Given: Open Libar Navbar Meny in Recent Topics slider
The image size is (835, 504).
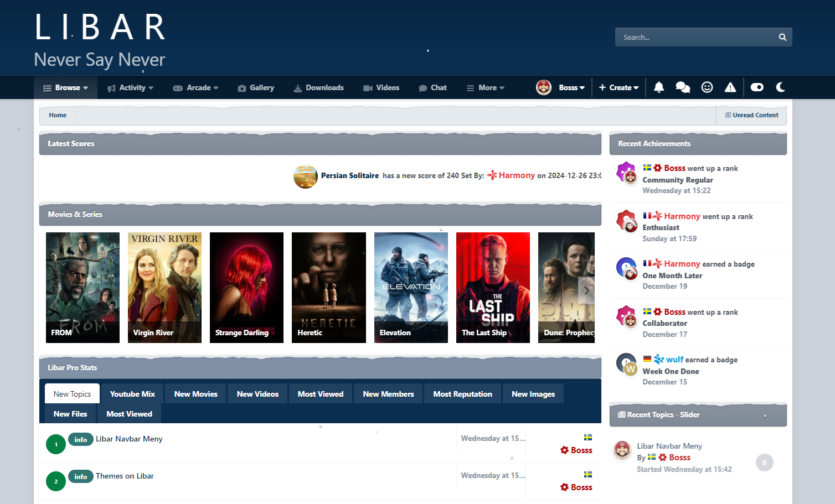Looking at the screenshot, I should click(x=669, y=446).
